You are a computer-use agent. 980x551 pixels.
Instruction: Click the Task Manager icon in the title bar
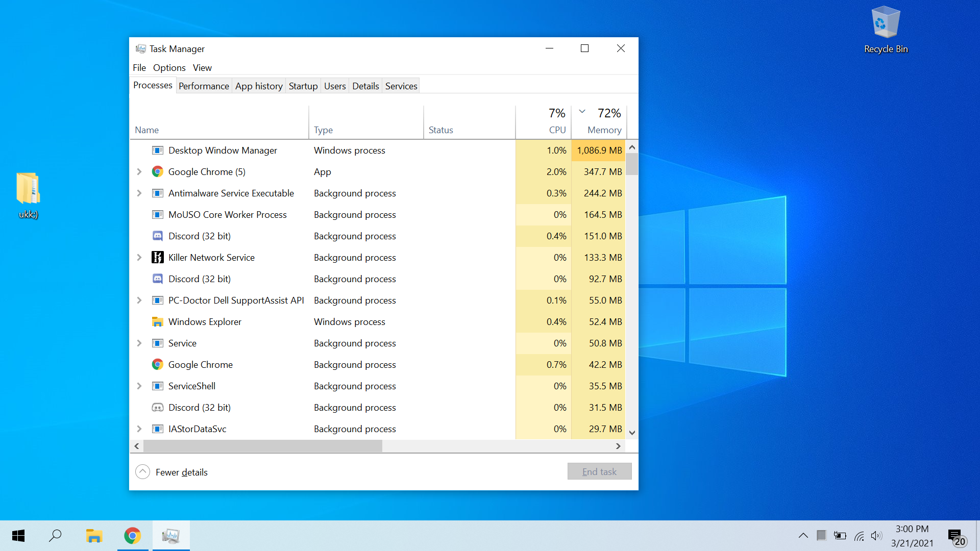pyautogui.click(x=141, y=48)
